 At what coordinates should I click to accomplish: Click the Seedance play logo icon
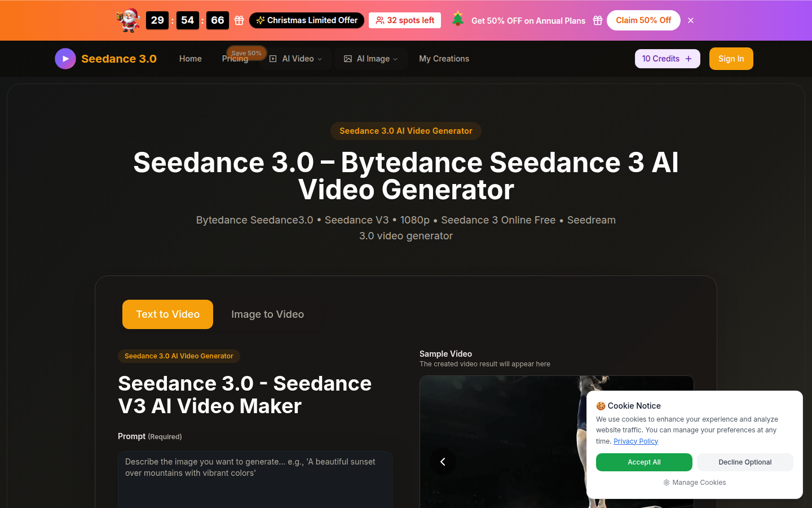tap(65, 59)
